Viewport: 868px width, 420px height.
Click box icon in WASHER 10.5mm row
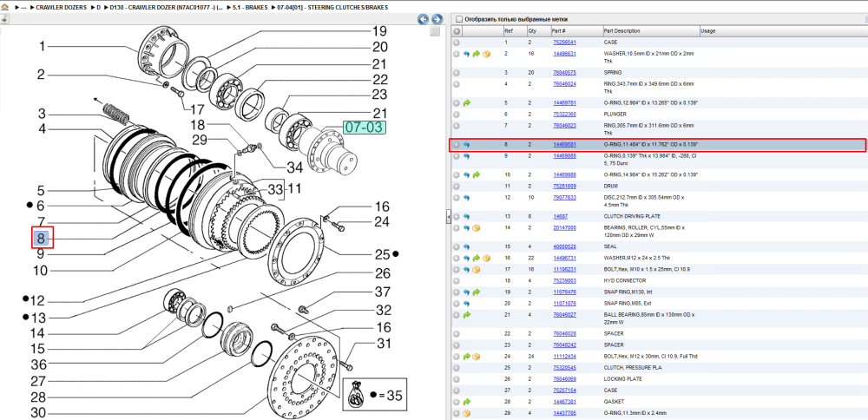[x=486, y=54]
